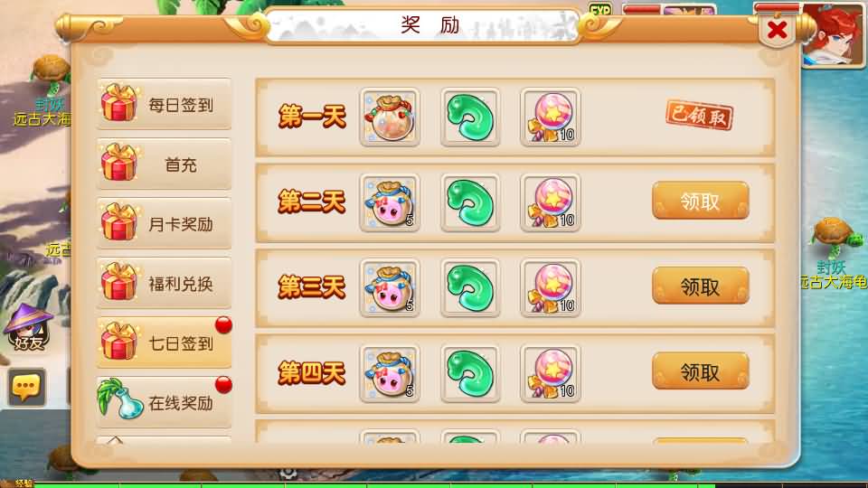
Task: Open the 月卡奖励 tab
Action: point(164,223)
